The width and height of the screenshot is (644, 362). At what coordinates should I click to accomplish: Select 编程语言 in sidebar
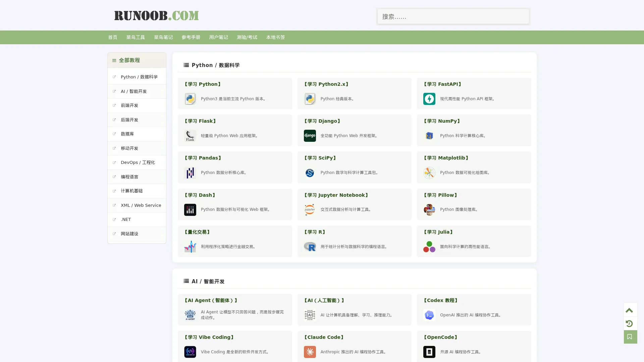tap(137, 177)
